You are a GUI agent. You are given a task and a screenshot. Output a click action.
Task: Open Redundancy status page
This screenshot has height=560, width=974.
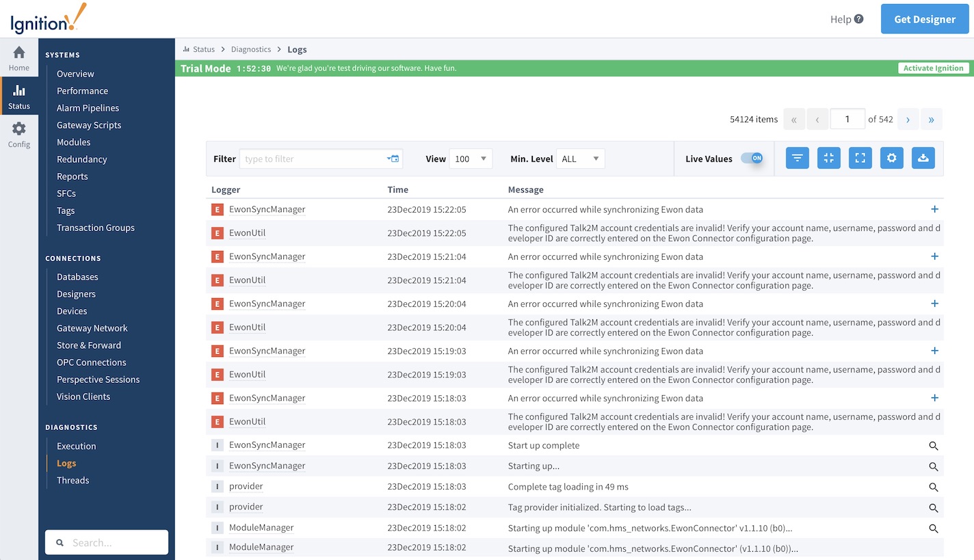coord(82,159)
